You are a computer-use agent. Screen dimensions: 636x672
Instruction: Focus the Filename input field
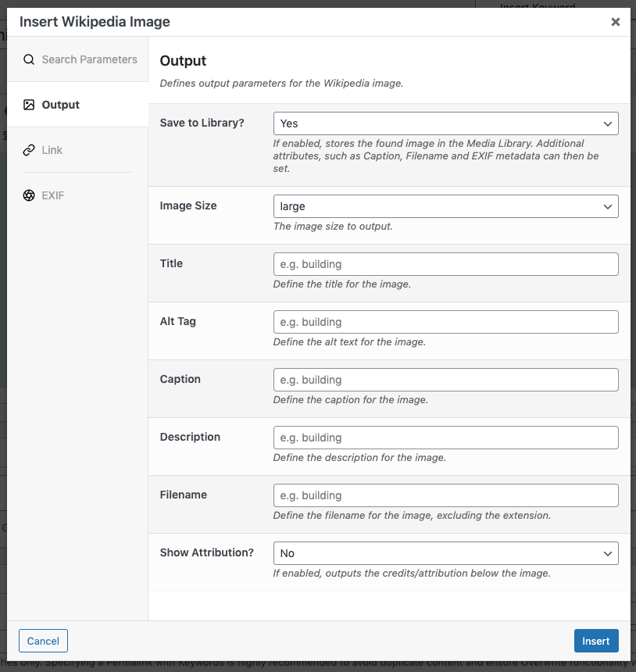click(445, 495)
